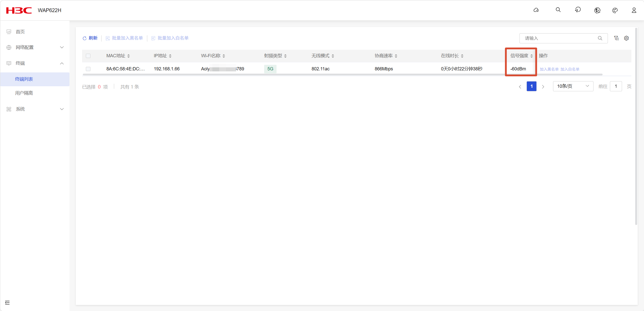Screen dimensions: 644x311
Task: Select the 8A:6C:58:4E:DC row checkbox
Action: [x=88, y=69]
